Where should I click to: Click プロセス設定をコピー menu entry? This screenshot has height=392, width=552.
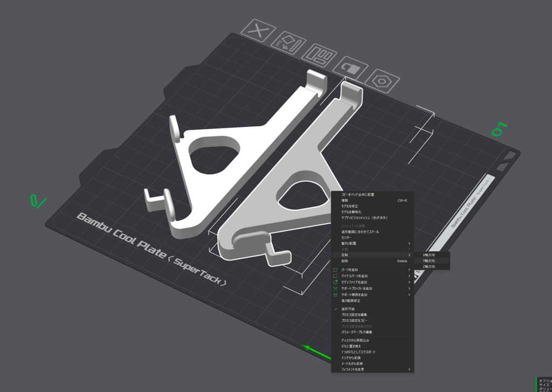[x=372, y=320]
